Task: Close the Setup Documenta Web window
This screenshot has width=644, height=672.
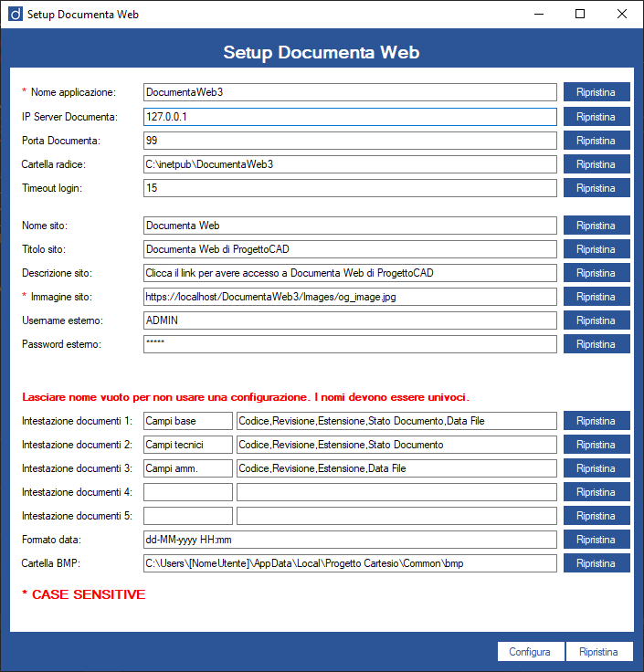Action: click(622, 14)
